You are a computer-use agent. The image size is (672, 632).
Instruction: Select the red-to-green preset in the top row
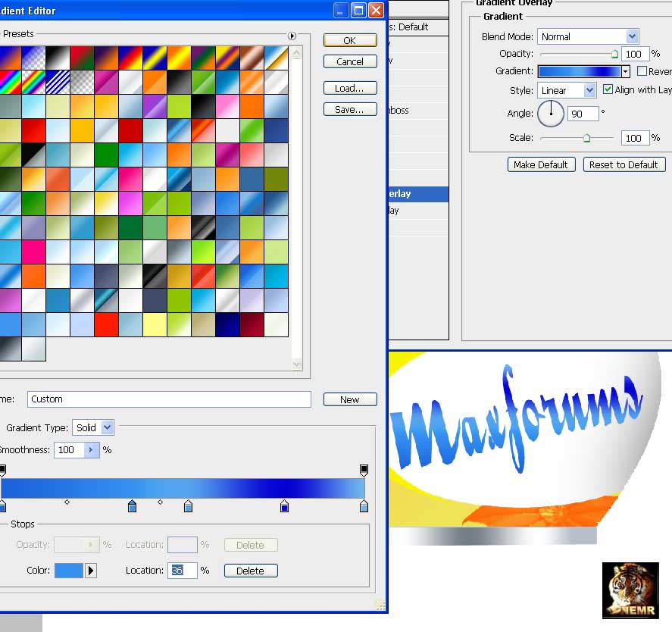click(82, 58)
